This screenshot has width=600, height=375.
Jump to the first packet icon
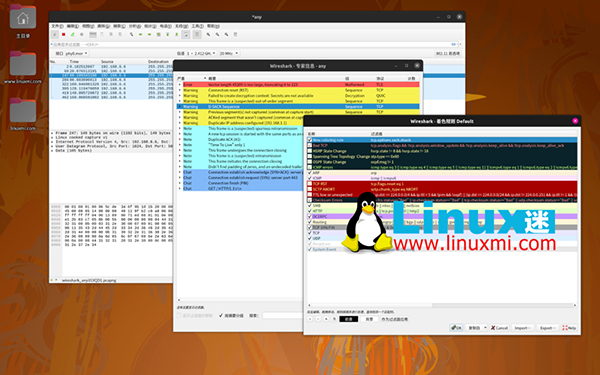pos(168,34)
